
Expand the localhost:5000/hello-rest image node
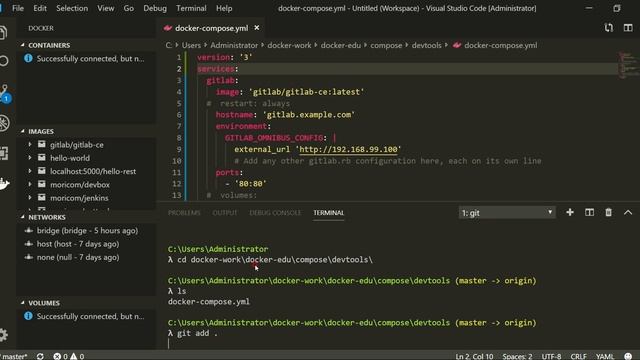pyautogui.click(x=30, y=171)
